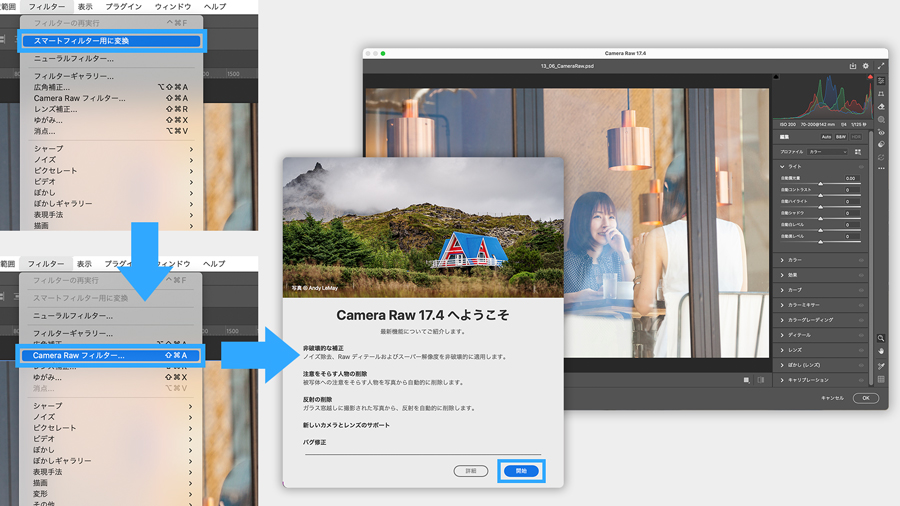Image resolution: width=900 pixels, height=506 pixels.
Task: Toggle visibility eye of ライト panel
Action: [x=861, y=166]
